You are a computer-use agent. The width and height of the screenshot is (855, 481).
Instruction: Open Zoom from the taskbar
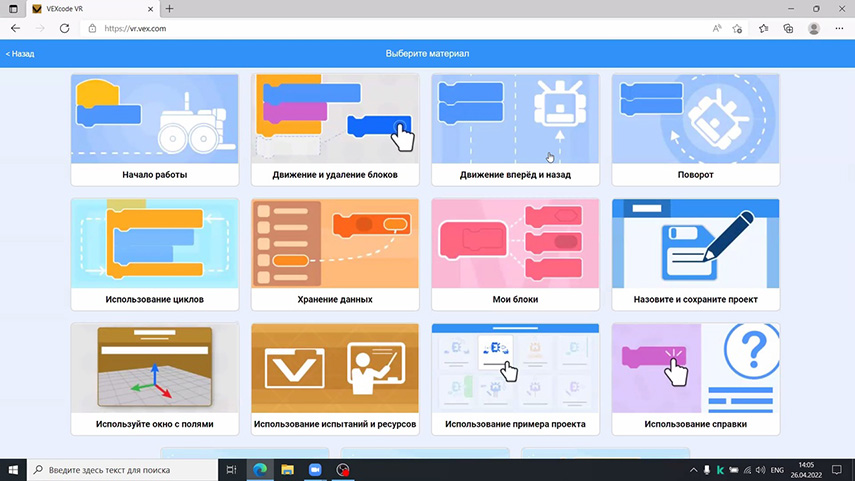click(315, 470)
